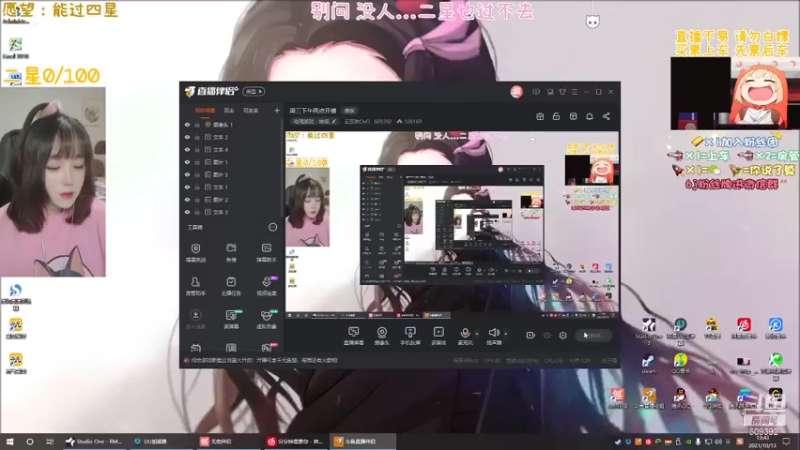Open the gift box icon in header
Image resolution: width=800 pixels, height=450 pixels.
[540, 116]
